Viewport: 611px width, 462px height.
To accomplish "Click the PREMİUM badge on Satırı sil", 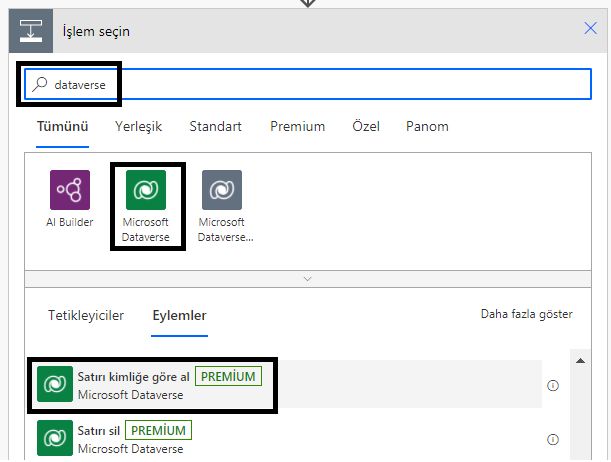I will 158,430.
